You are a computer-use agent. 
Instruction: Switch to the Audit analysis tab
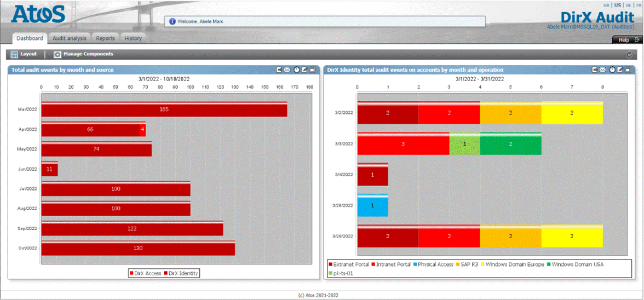click(x=69, y=38)
